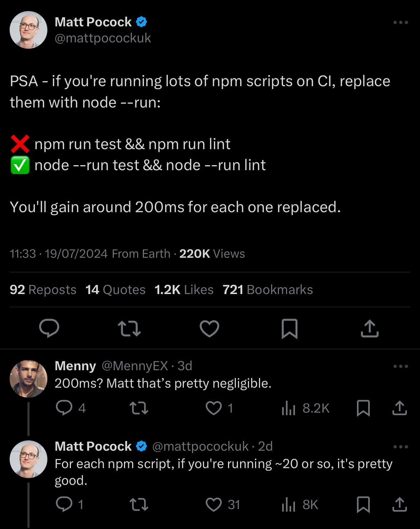View analytics on Menny's reply

click(x=289, y=409)
